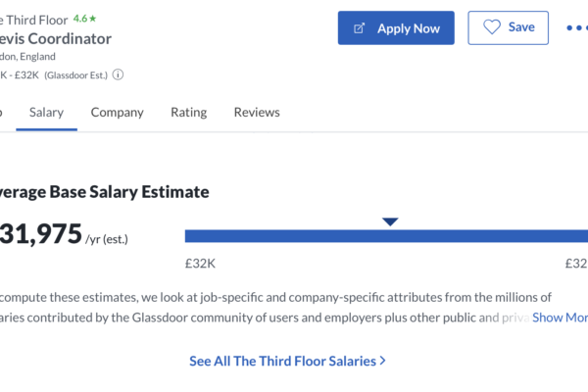
Task: Click the triangle marker on salary bar
Action: pos(390,221)
